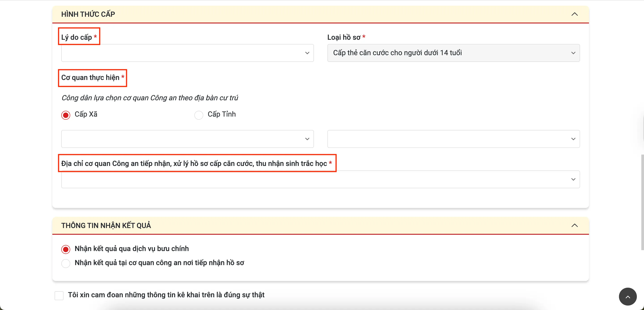Tick the Tôi xin cam đoan checkbox
The height and width of the screenshot is (310, 644).
click(59, 295)
